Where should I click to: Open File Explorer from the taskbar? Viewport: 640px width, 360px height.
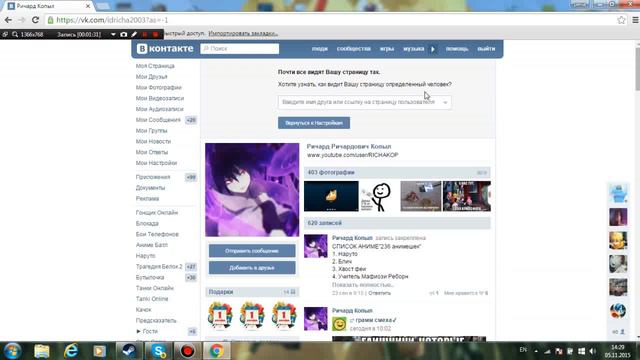pos(42,351)
